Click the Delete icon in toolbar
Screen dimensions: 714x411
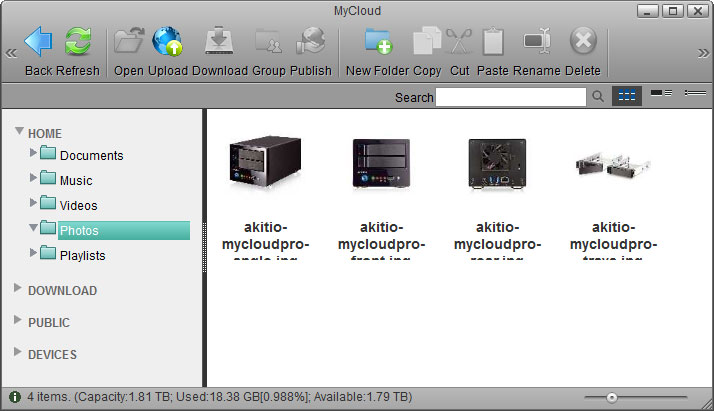pyautogui.click(x=583, y=42)
